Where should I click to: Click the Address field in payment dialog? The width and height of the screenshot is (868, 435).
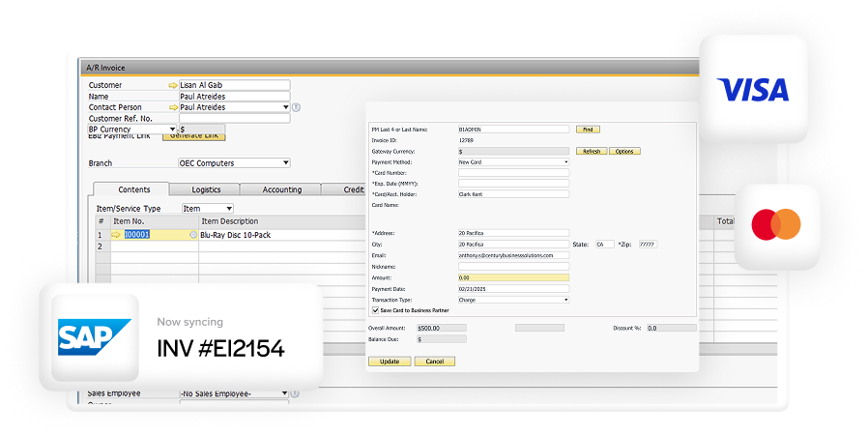point(513,233)
